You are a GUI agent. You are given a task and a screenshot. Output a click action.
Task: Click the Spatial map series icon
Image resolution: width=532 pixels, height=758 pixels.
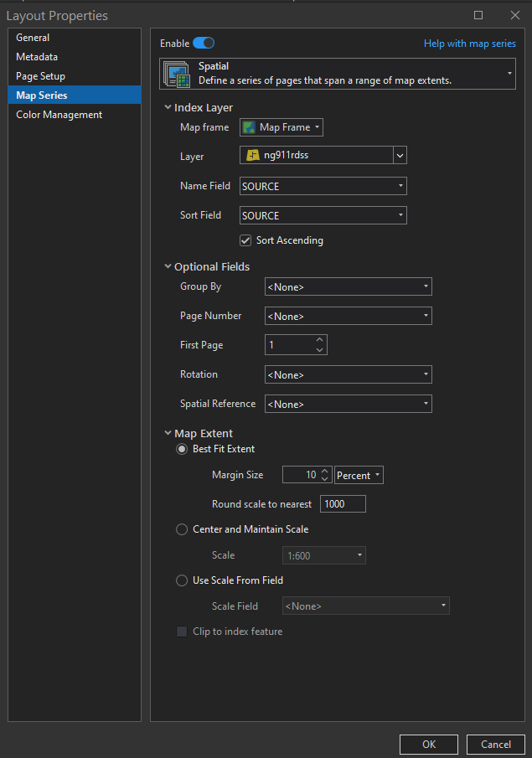coord(177,74)
